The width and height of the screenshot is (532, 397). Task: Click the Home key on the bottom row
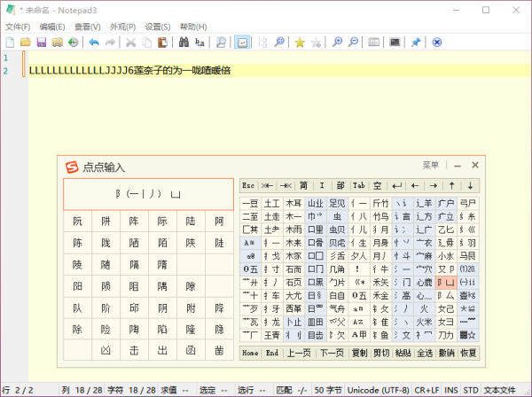click(x=250, y=353)
